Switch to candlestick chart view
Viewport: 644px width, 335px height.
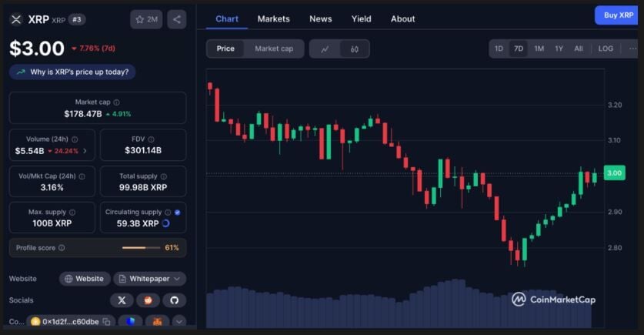[x=354, y=49]
